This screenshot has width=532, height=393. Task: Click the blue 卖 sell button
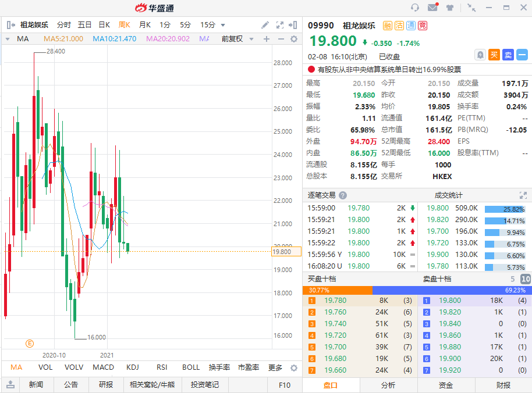pyautogui.click(x=508, y=55)
